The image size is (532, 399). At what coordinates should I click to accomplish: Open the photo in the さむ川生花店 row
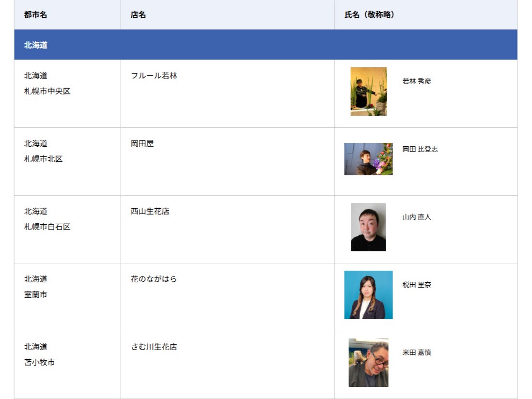click(368, 363)
